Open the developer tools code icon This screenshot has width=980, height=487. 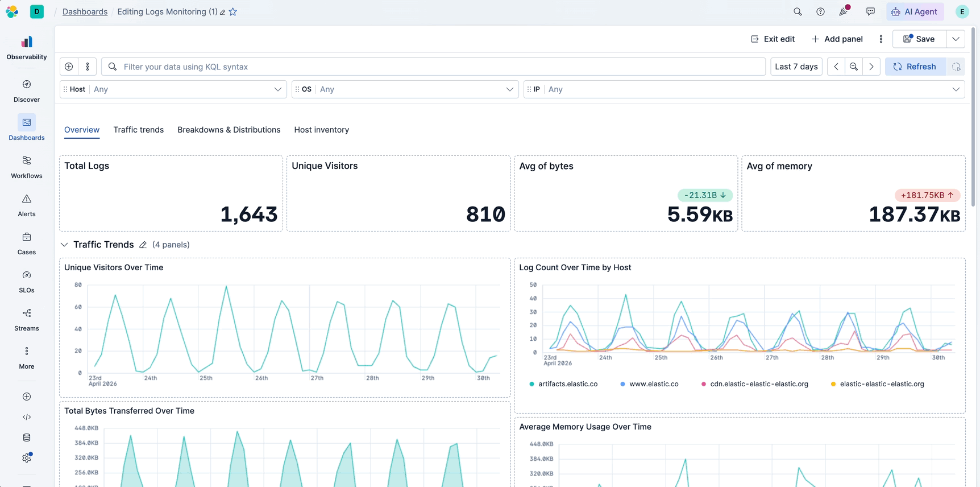click(x=27, y=417)
